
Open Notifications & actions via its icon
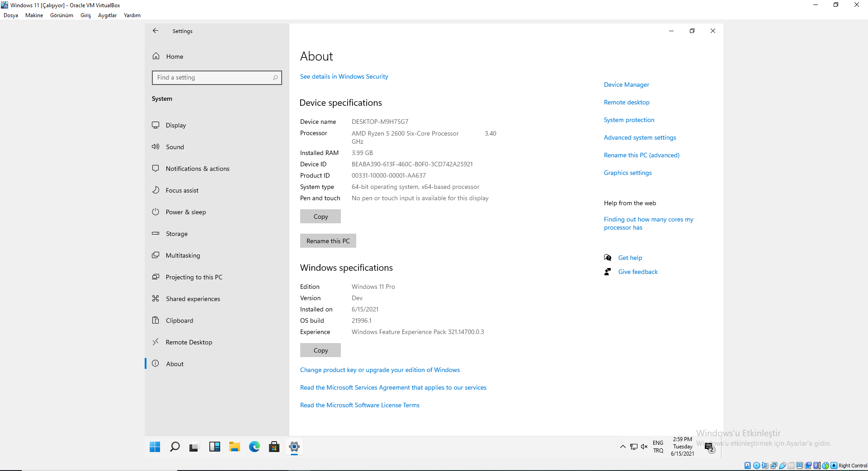tap(156, 168)
